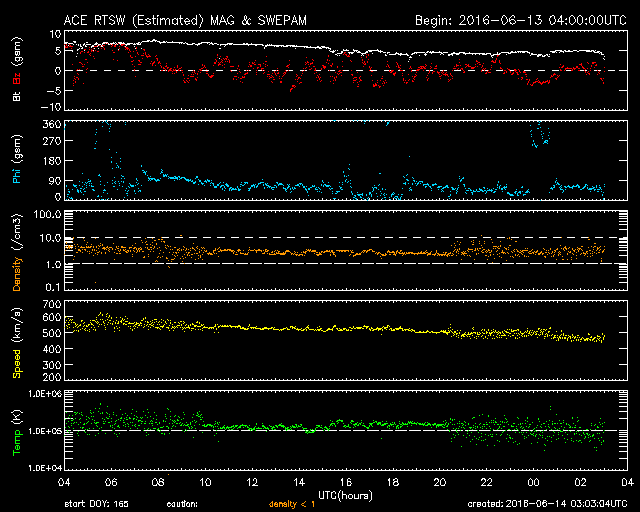Click the 18 hour tick on time axis

393,483
